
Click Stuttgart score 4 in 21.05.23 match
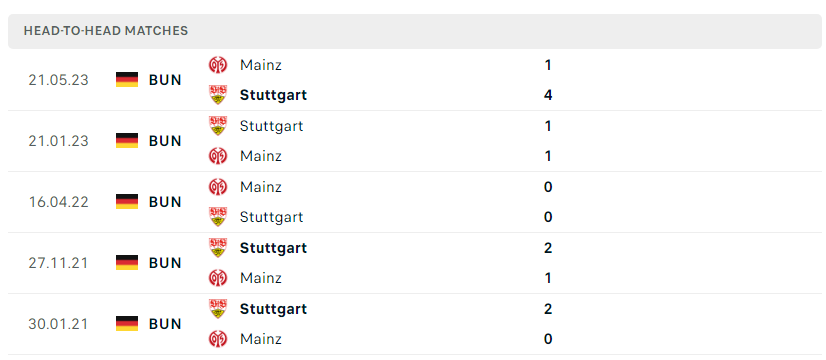548,95
